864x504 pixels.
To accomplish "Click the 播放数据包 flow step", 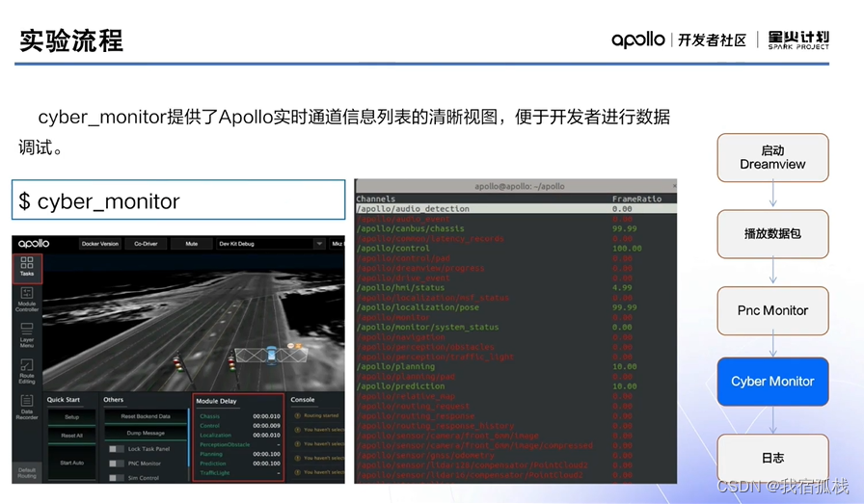I will [772, 233].
